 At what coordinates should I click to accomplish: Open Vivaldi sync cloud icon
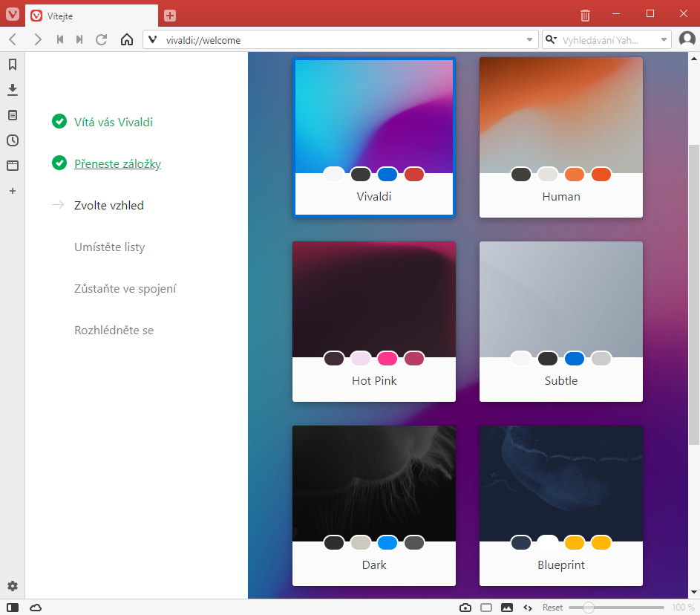tap(36, 608)
